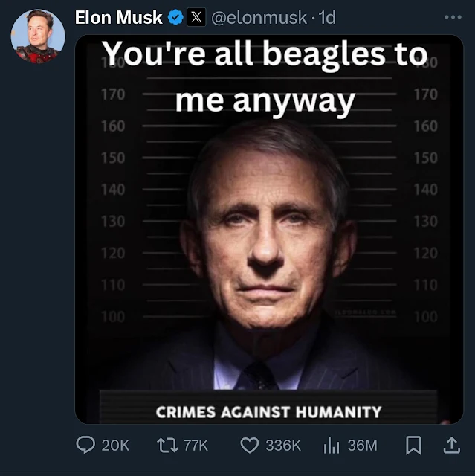
Task: Open the three-dot more options menu
Action: coord(452,17)
